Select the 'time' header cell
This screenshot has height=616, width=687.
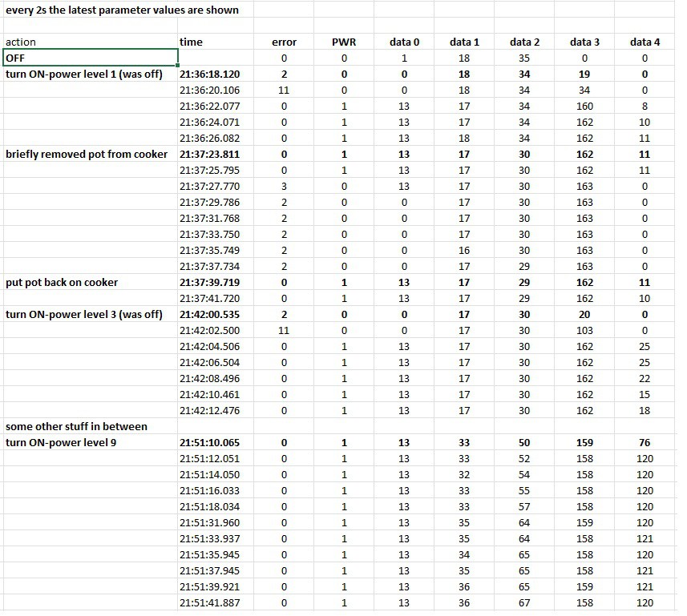click(192, 42)
